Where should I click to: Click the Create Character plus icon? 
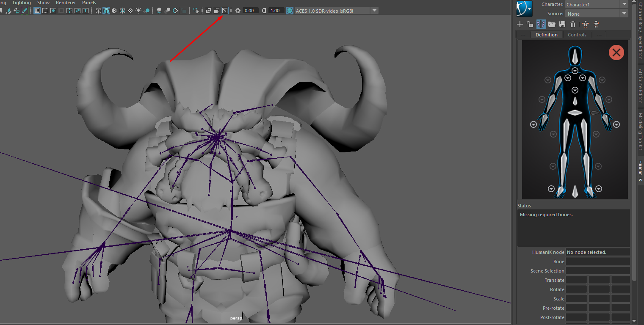pos(520,25)
